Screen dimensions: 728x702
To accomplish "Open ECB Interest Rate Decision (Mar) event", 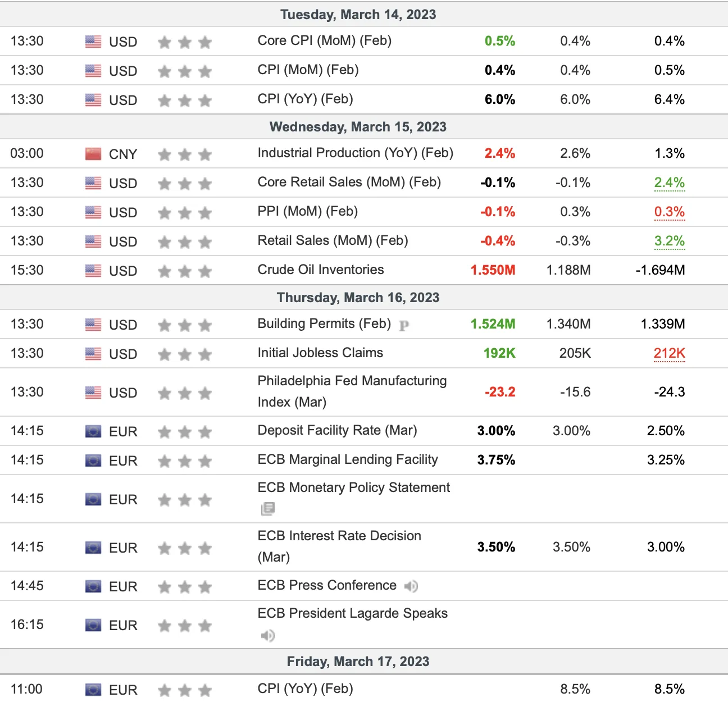I will click(339, 546).
